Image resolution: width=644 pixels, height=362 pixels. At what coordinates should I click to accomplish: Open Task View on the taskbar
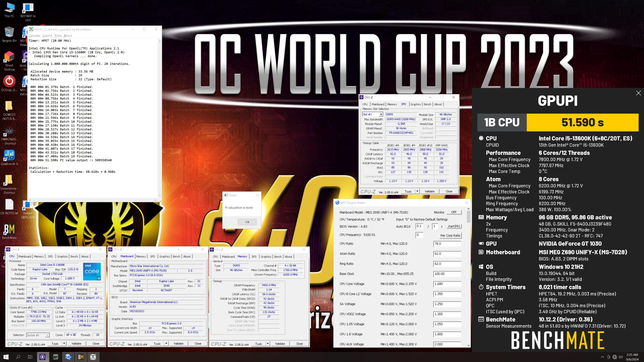(30, 357)
